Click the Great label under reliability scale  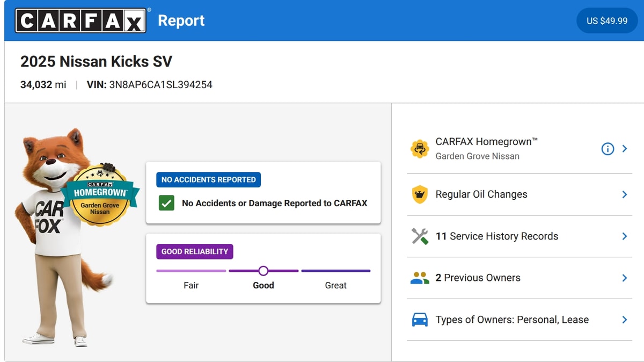pos(336,285)
